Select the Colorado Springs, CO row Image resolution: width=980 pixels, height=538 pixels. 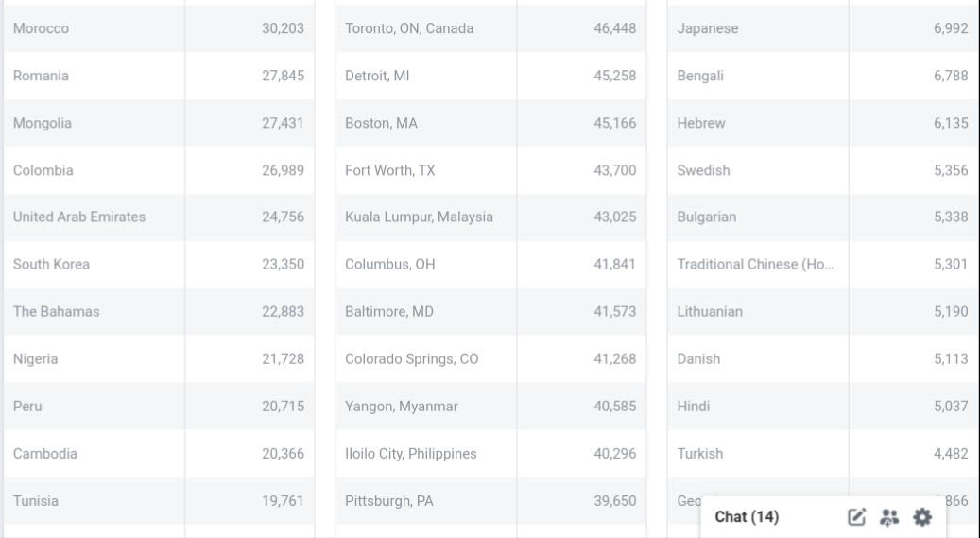tap(411, 358)
